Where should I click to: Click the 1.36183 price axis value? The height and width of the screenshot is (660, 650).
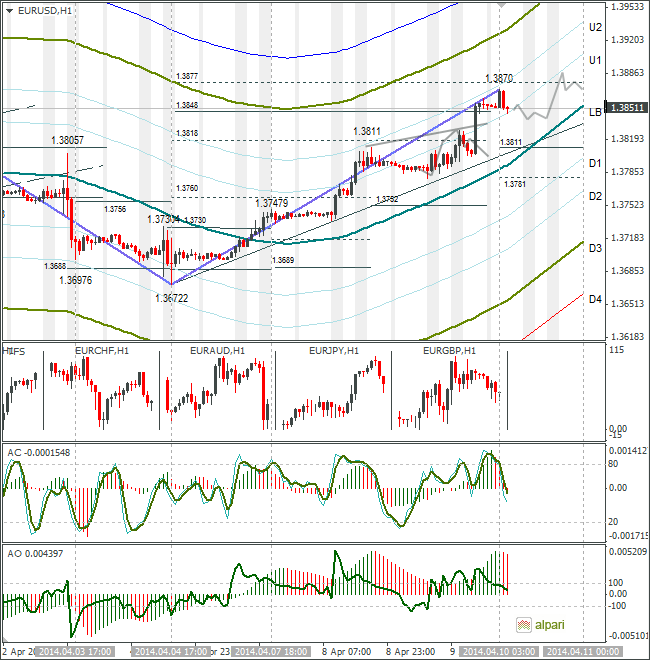click(627, 336)
